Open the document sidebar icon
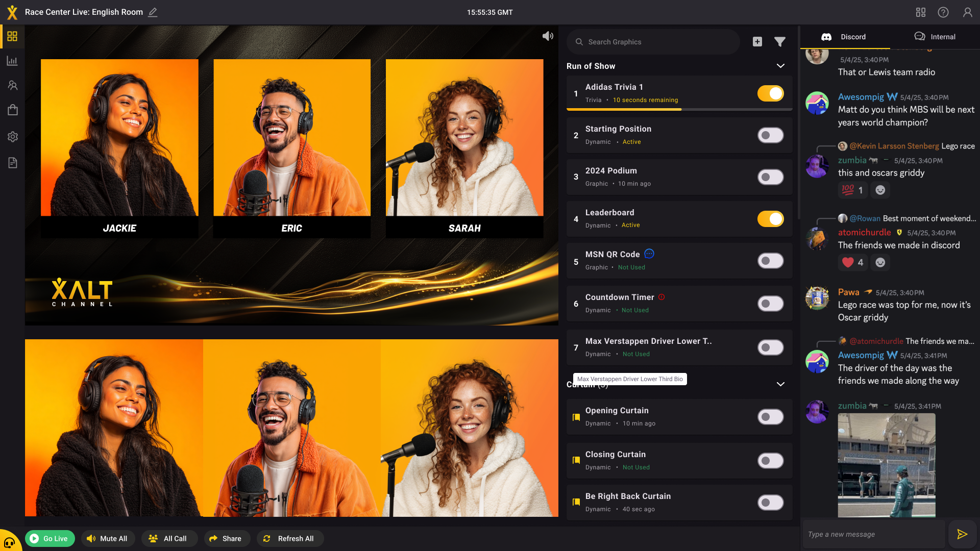The height and width of the screenshot is (551, 980). [12, 163]
